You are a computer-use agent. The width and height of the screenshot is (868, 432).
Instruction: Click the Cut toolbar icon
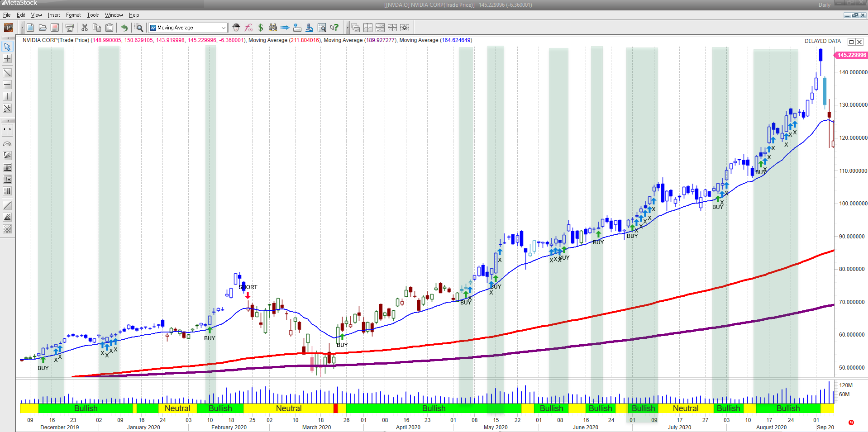pos(85,28)
